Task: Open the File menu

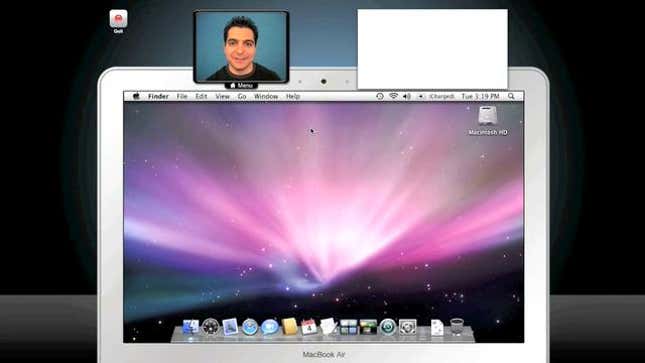Action: [182, 96]
